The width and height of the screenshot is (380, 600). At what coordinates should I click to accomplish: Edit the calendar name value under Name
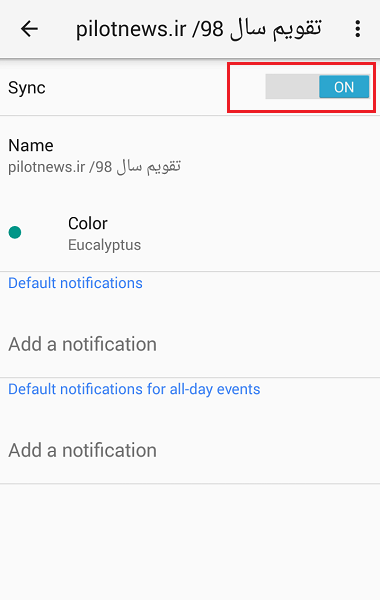click(94, 167)
